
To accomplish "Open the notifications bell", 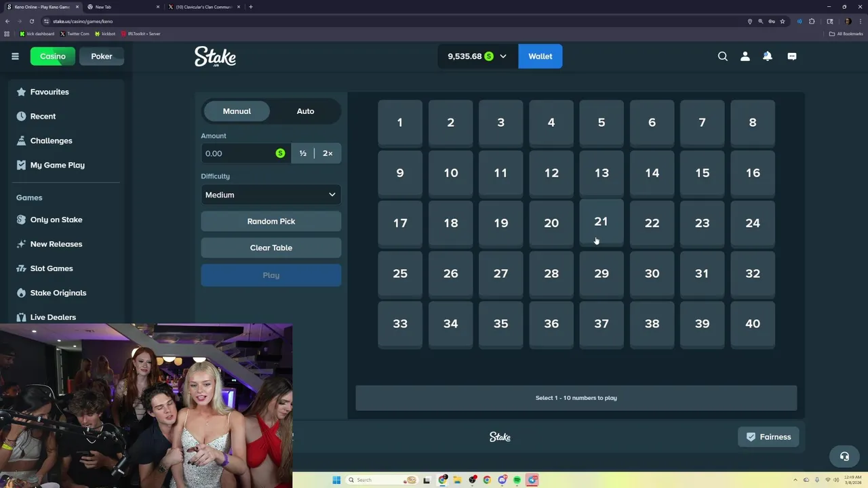I will [768, 56].
